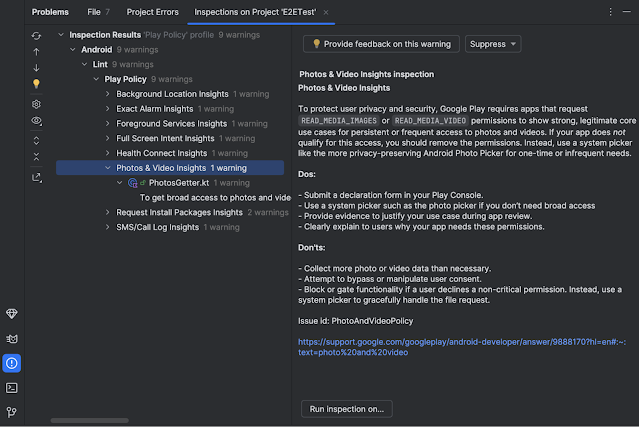Click the Export inspection results icon

tap(37, 177)
